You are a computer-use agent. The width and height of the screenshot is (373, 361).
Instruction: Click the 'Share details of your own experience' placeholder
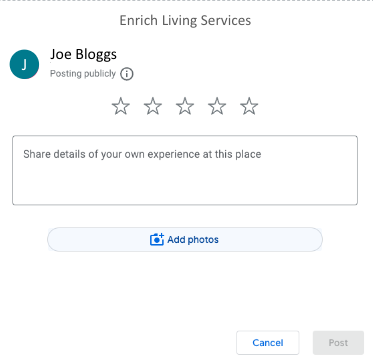[x=142, y=154]
